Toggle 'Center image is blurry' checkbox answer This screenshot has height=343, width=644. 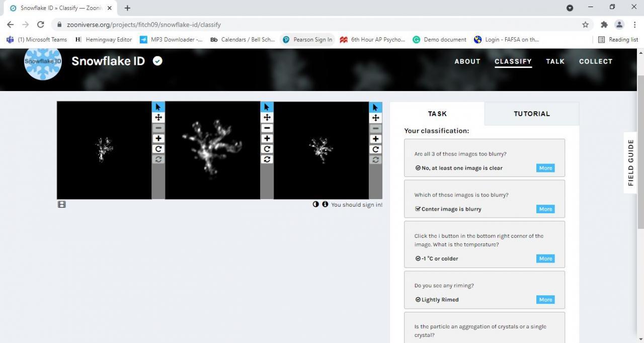click(x=448, y=209)
